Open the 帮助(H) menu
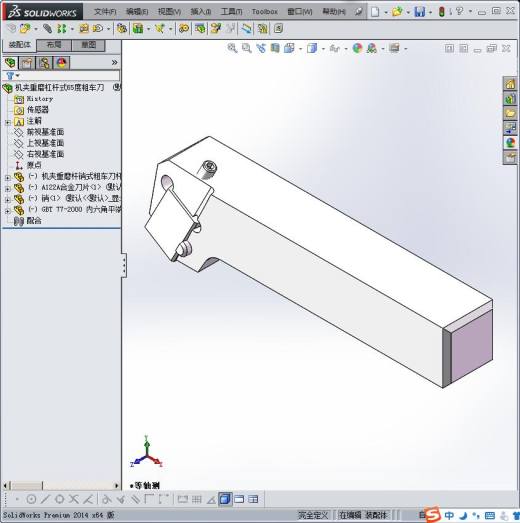This screenshot has height=523, width=520. click(334, 12)
